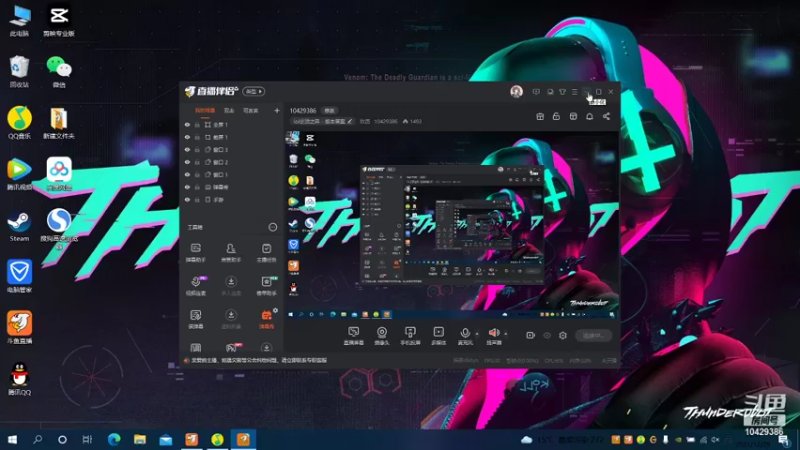800x450 pixels.
Task: Click the 修改 button beside room number
Action: pyautogui.click(x=330, y=111)
